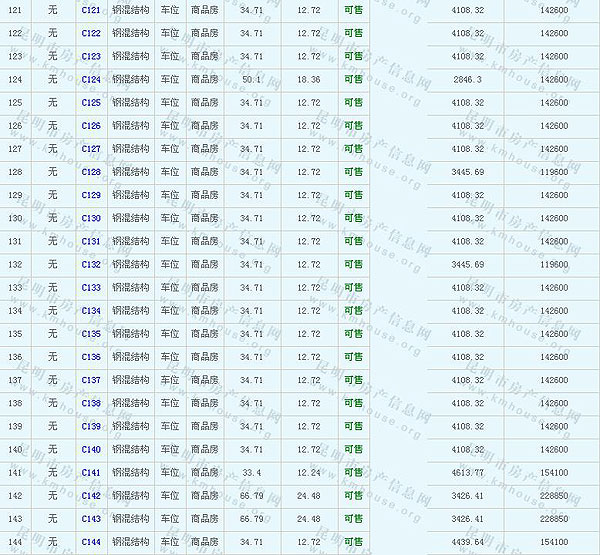
Task: Click the C143 unit link
Action: (x=91, y=518)
